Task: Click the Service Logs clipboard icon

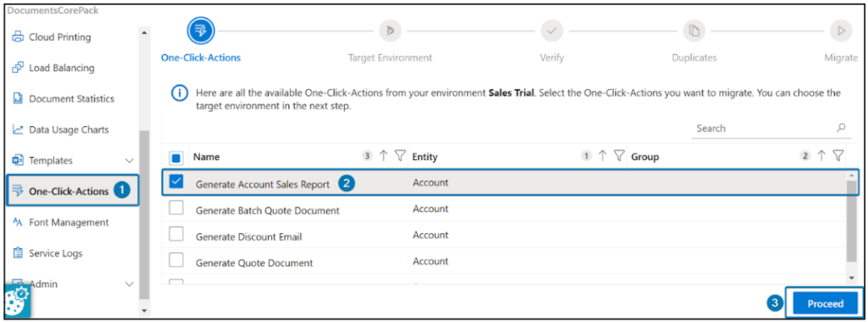Action: pos(18,253)
